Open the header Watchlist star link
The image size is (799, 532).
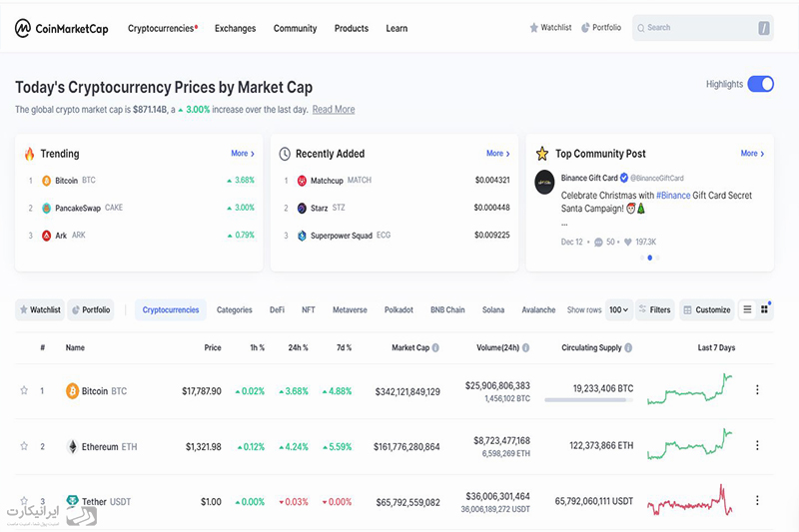(550, 28)
